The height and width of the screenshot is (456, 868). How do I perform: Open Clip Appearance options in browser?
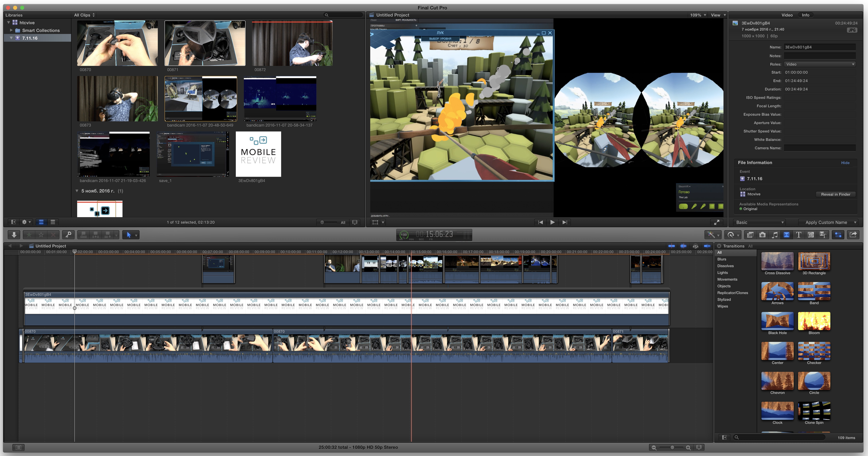[355, 222]
